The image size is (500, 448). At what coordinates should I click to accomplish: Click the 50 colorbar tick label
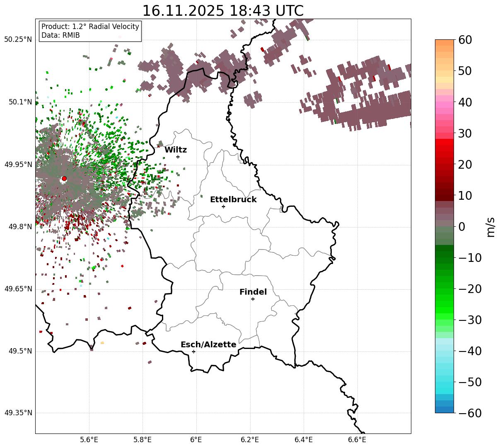pyautogui.click(x=465, y=71)
